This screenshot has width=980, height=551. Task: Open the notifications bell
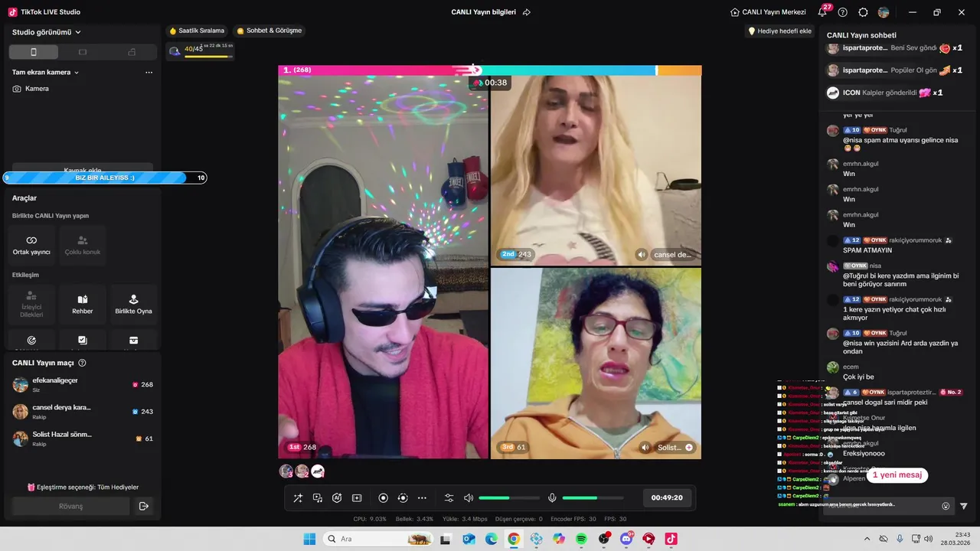tap(822, 12)
